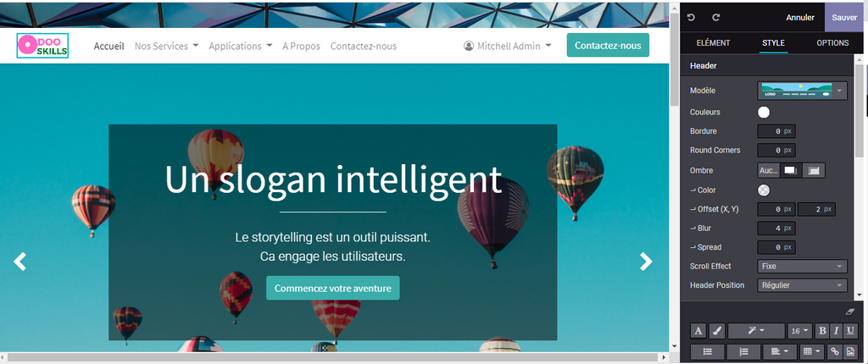Image resolution: width=868 pixels, height=364 pixels.
Task: Switch to the OPTIONS tab
Action: point(832,42)
